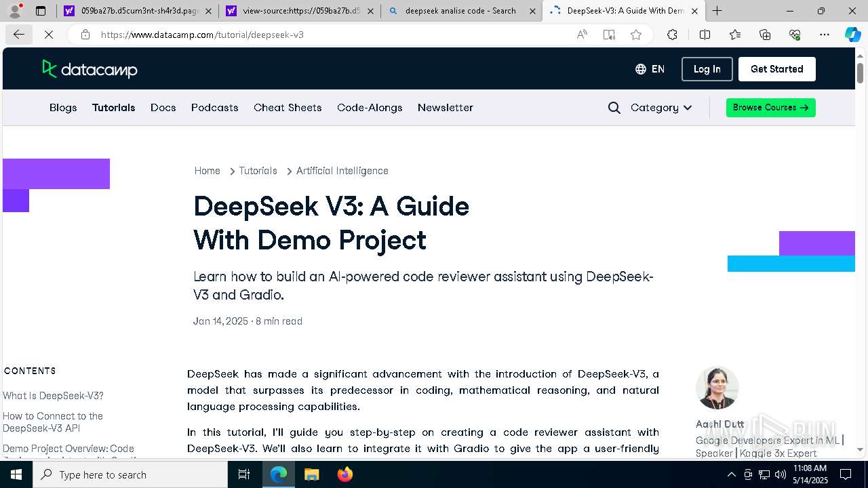This screenshot has width=868, height=488.
Task: Jump to 'How to Connect to the DeepSeek-V3 API'
Action: coord(53,422)
